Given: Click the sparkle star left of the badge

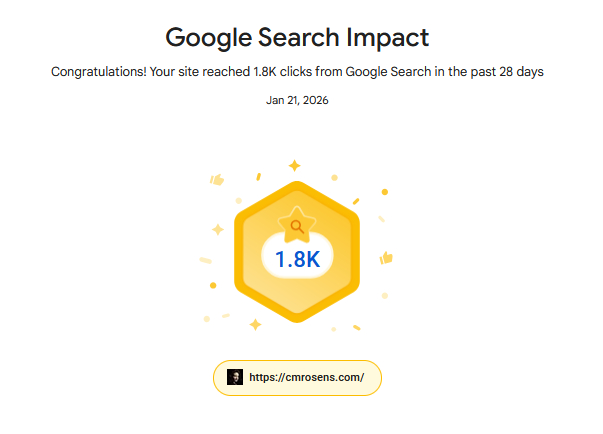Looking at the screenshot, I should [x=217, y=230].
